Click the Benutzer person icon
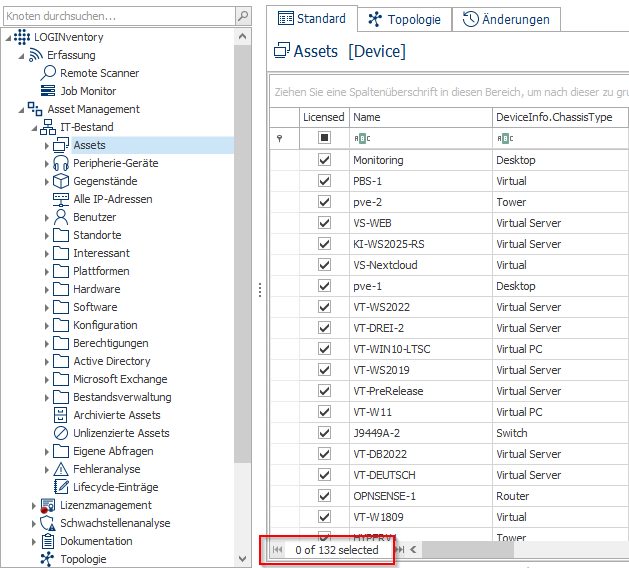This screenshot has width=629, height=568. 61,217
